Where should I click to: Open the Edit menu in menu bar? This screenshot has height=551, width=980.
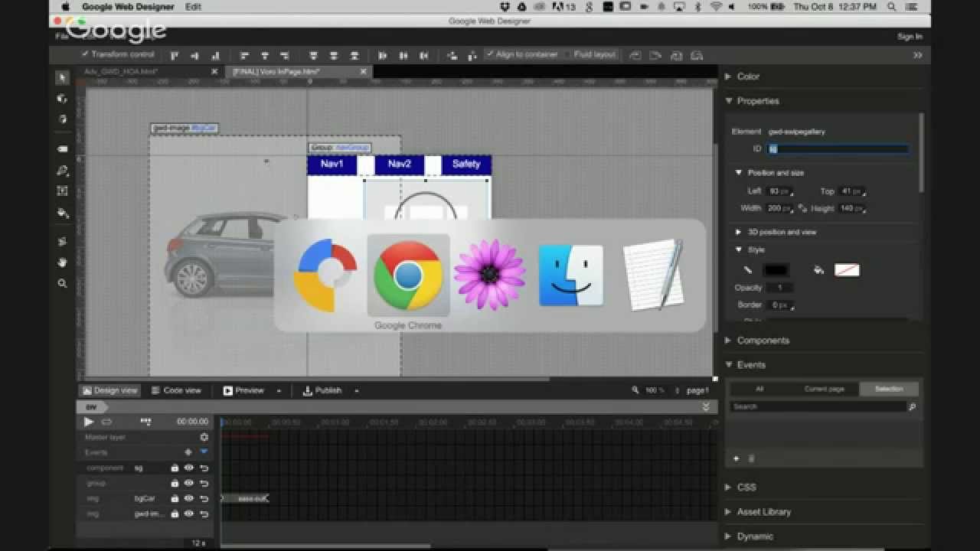pyautogui.click(x=193, y=7)
